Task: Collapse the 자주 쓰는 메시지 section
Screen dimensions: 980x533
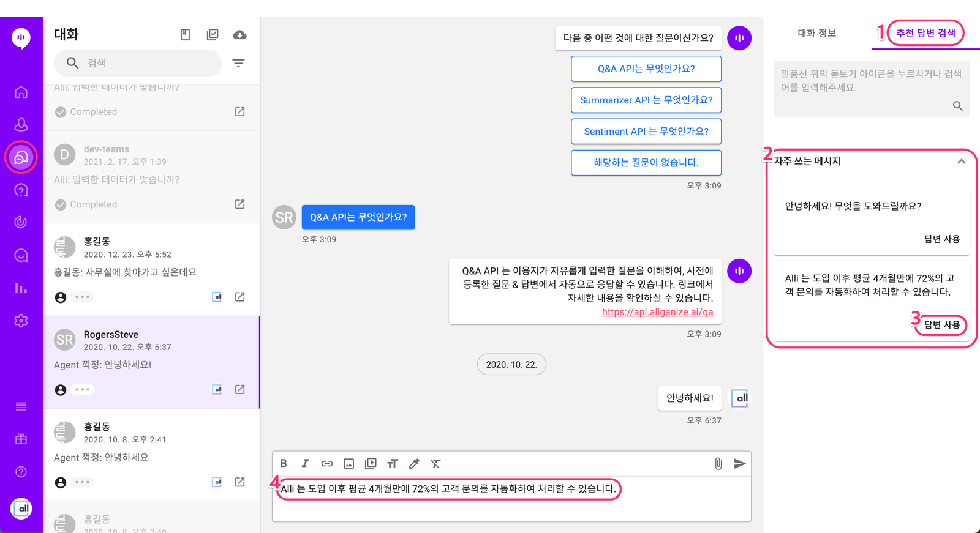Action: 961,161
